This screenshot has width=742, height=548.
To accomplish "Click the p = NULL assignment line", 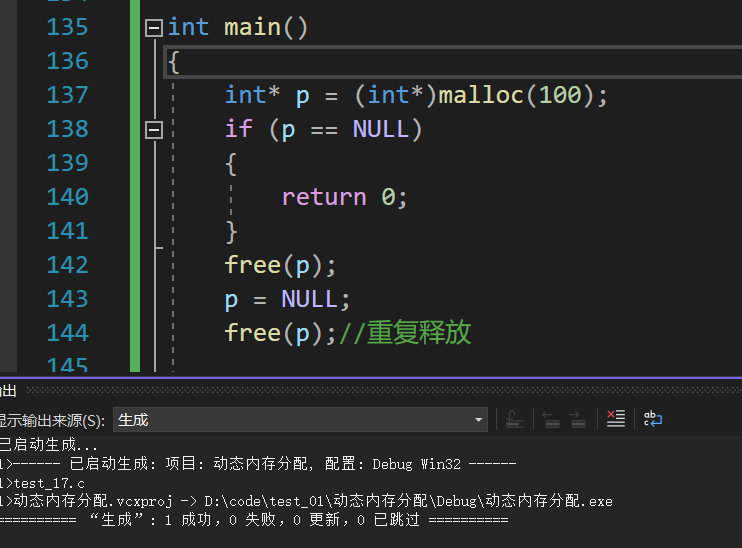I will click(287, 299).
